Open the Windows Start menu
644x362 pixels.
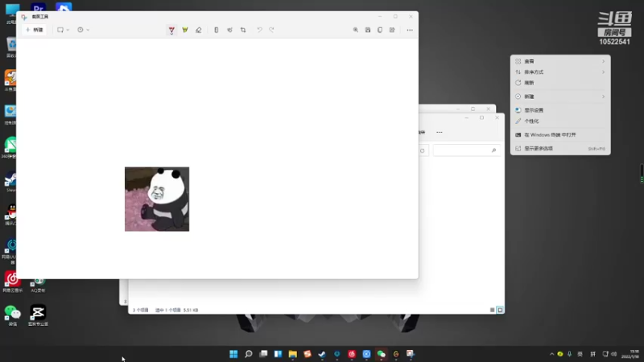(233, 354)
